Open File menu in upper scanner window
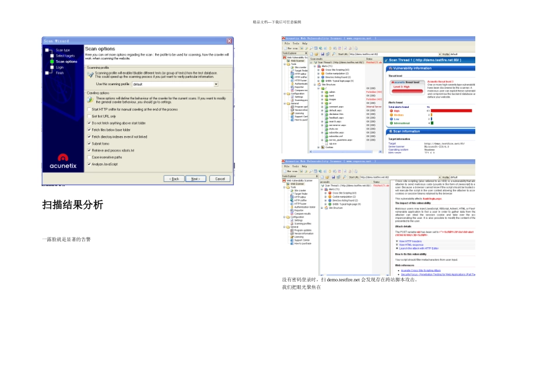The width and height of the screenshot is (554, 392). tap(287, 44)
